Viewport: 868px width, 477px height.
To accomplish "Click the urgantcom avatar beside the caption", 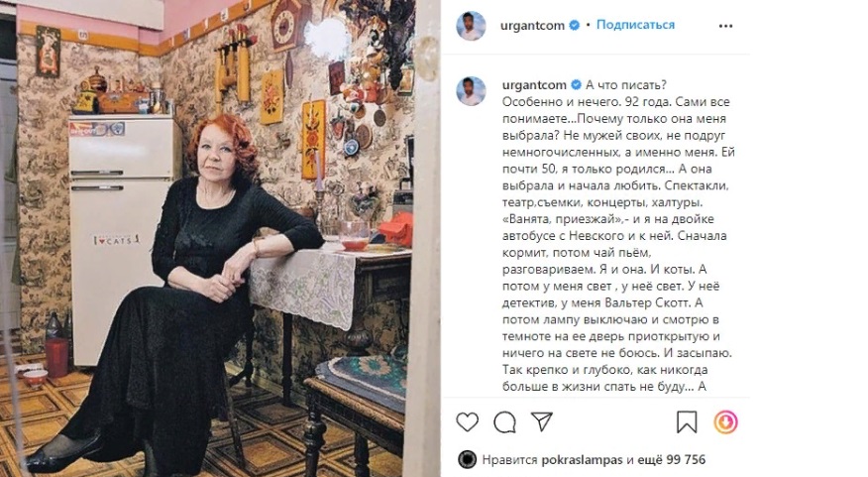I will click(471, 91).
